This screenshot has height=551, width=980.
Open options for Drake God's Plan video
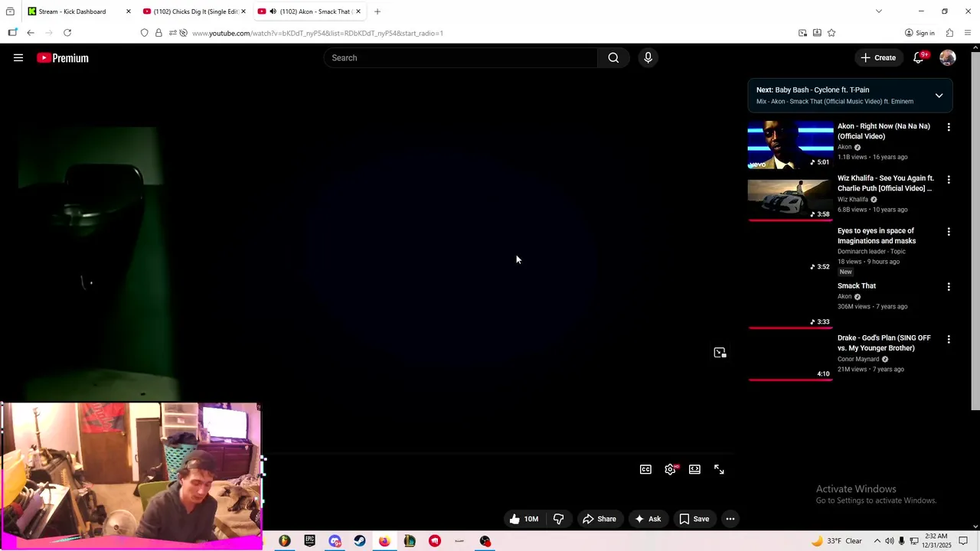point(949,338)
